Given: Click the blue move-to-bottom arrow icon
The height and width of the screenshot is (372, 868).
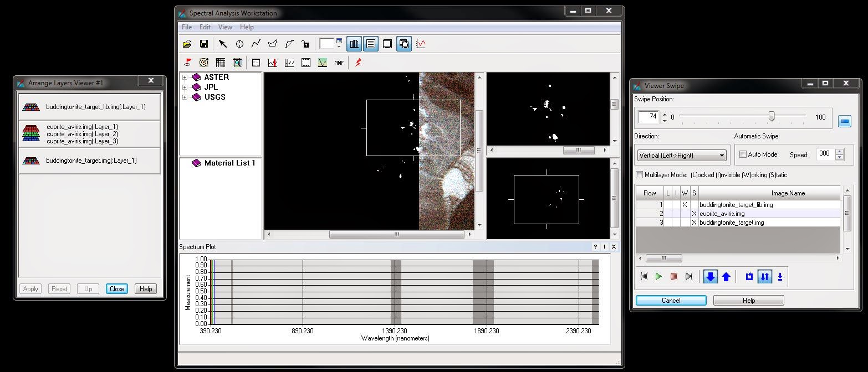Looking at the screenshot, I should point(780,276).
